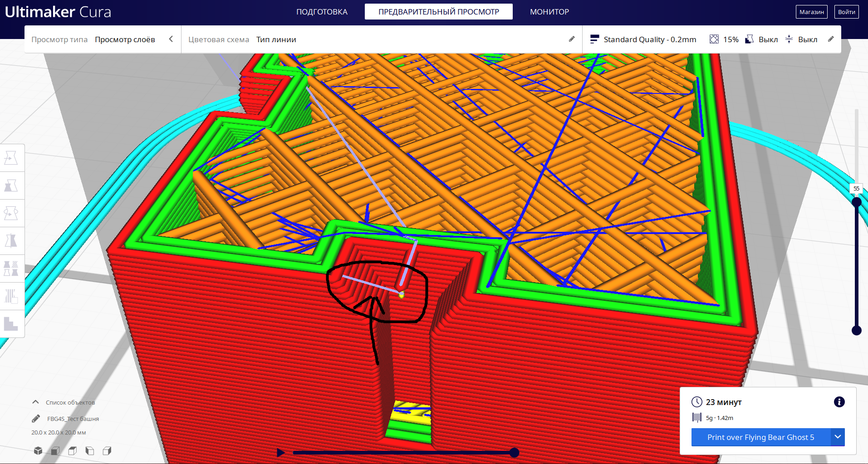Screen dimensions: 868x464
Task: Switch to top view orientation icon
Action: [73, 450]
